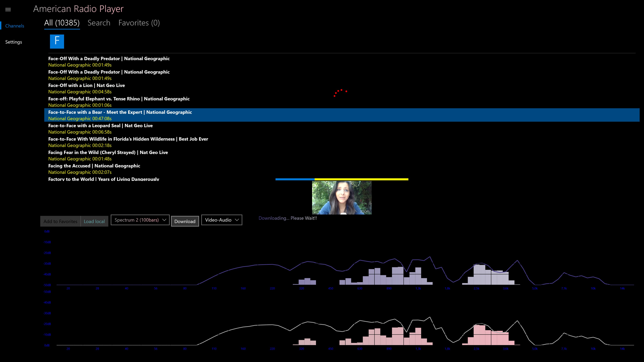Expand the Spectrum 2 (100bars) dropdown
644x362 pixels.
pos(140,220)
